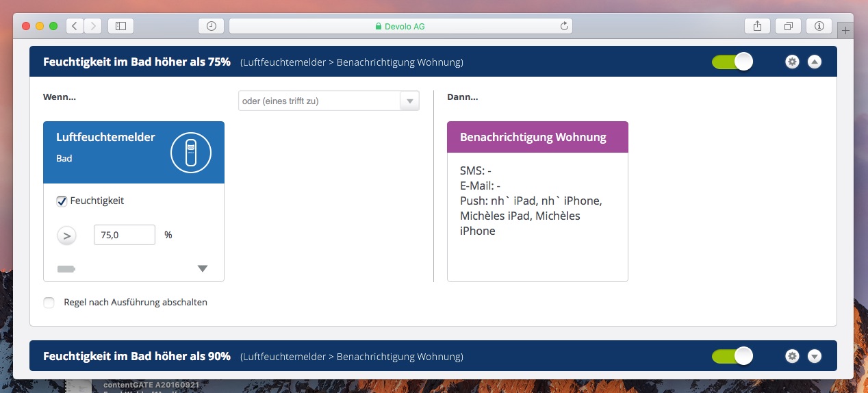Click the battery icon on Luftfeuchtemelder card
Viewport: 868px width, 393px height.
(x=66, y=269)
